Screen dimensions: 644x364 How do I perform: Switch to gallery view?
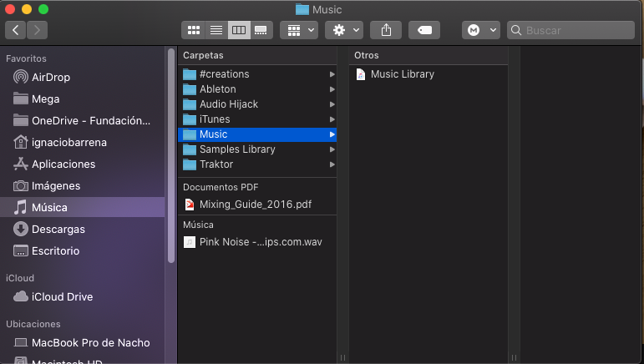[x=261, y=30]
